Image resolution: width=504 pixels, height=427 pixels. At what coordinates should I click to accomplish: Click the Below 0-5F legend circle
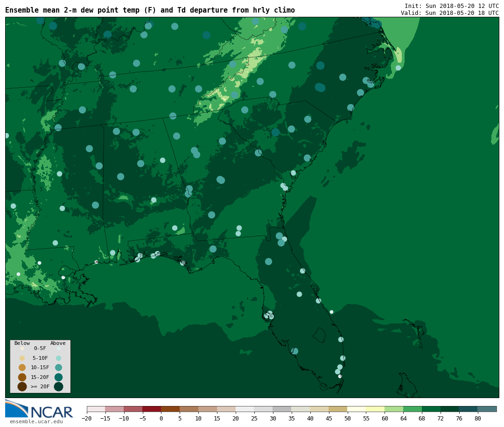coord(22,349)
